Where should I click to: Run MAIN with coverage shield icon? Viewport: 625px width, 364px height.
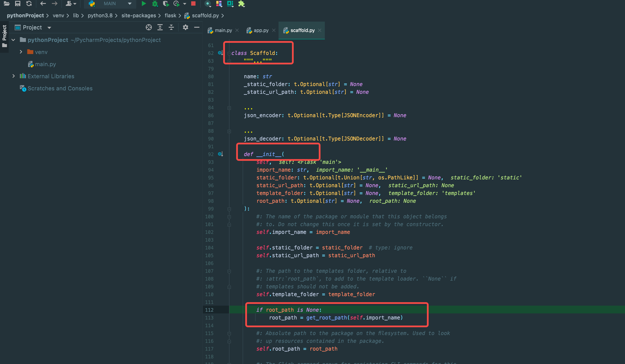(x=166, y=3)
